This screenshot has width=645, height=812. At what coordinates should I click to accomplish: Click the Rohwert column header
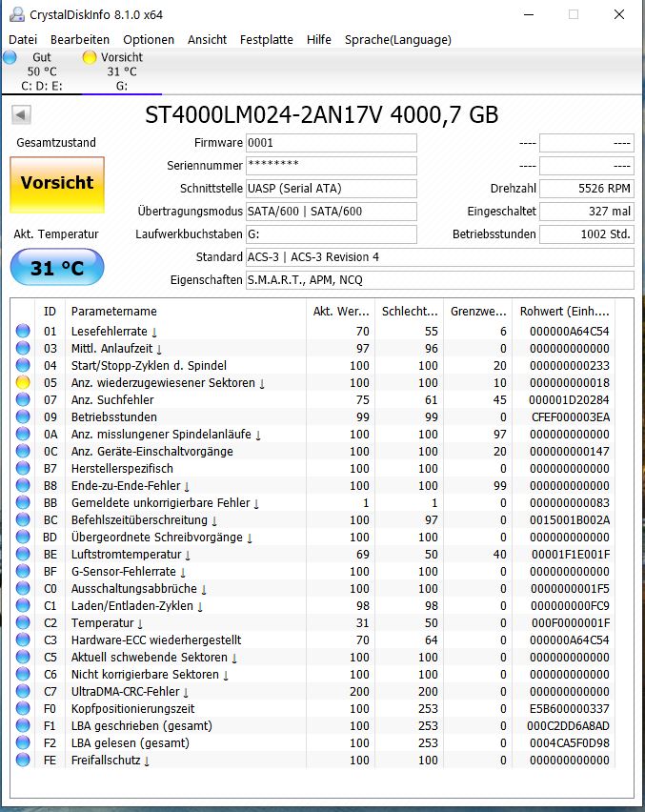pyautogui.click(x=564, y=312)
